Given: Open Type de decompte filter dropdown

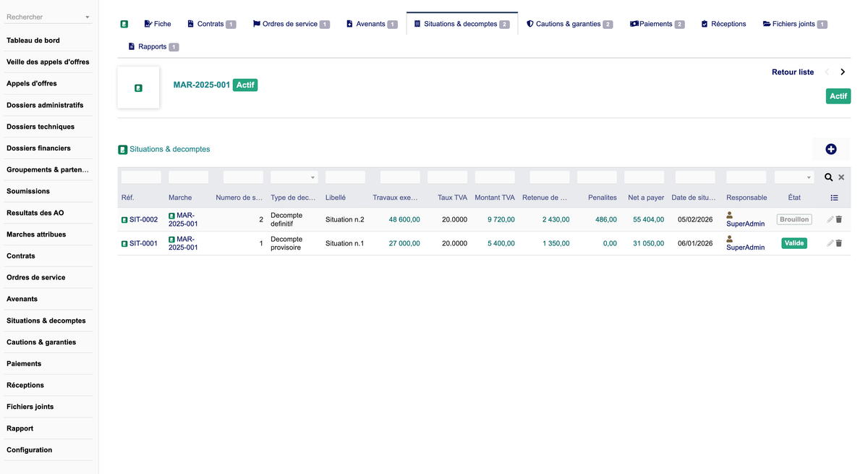Looking at the screenshot, I should pyautogui.click(x=294, y=177).
